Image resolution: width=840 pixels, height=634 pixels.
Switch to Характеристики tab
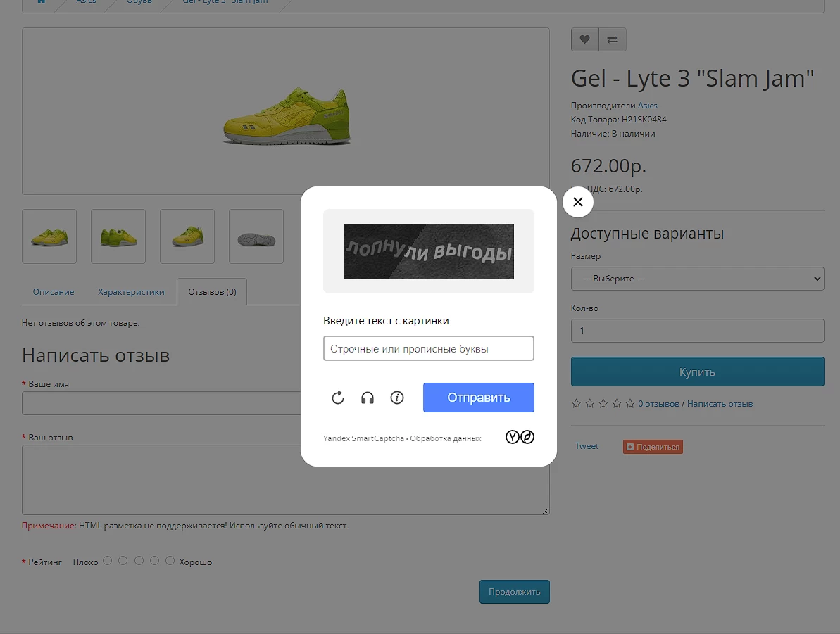coord(131,292)
